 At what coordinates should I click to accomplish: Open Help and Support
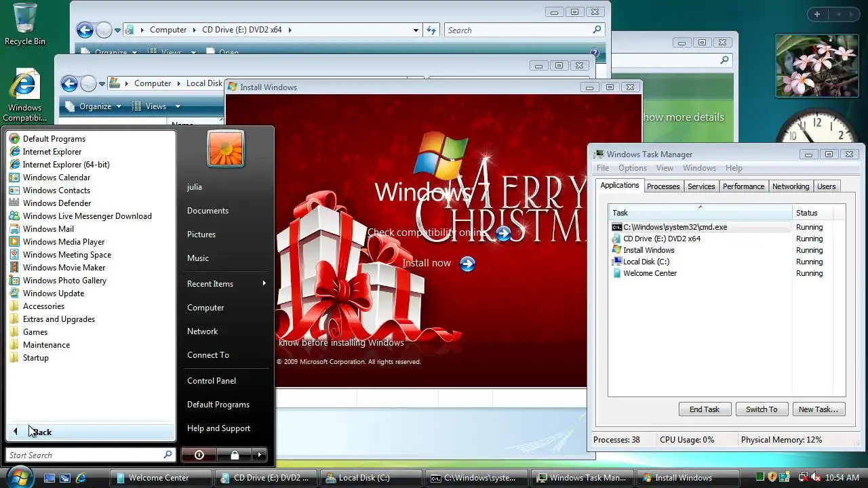218,428
